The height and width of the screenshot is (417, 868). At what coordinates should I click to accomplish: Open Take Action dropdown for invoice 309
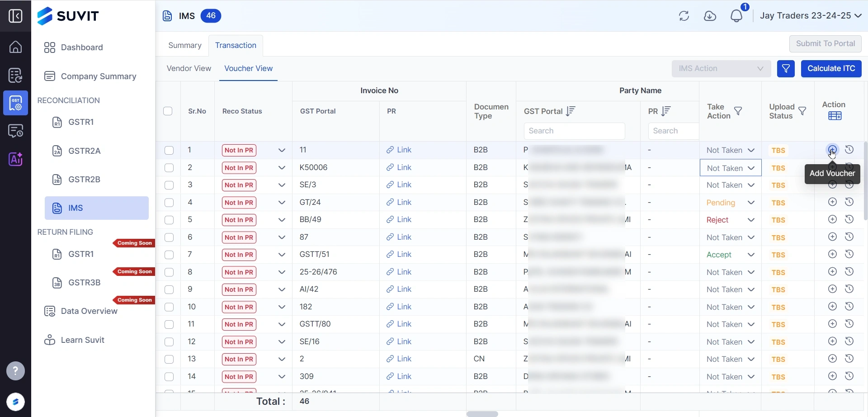[x=731, y=377]
